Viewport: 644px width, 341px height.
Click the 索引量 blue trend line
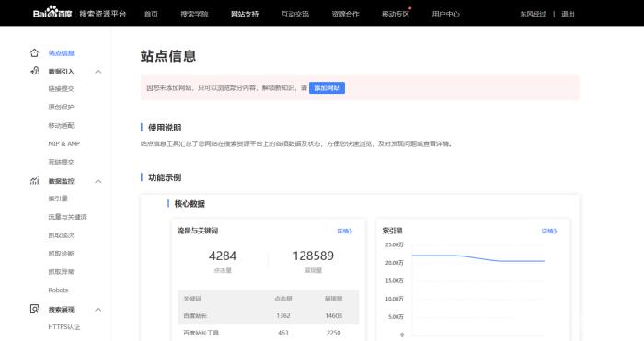click(x=478, y=258)
